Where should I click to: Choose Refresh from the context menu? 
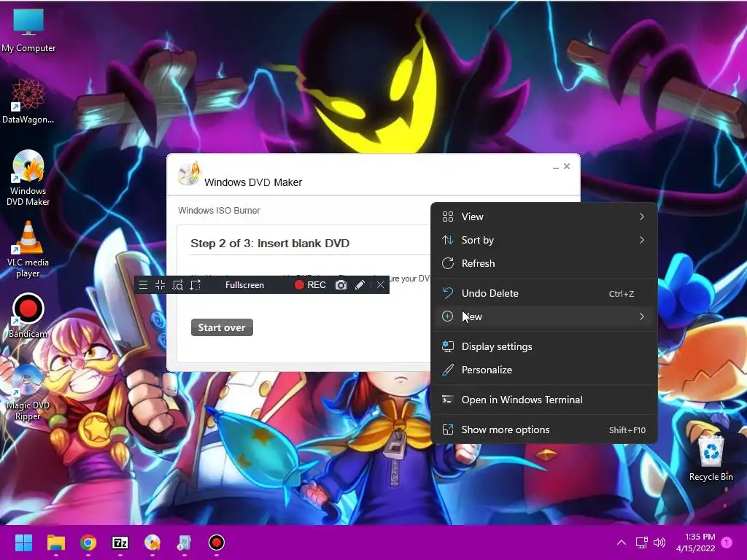tap(543, 263)
